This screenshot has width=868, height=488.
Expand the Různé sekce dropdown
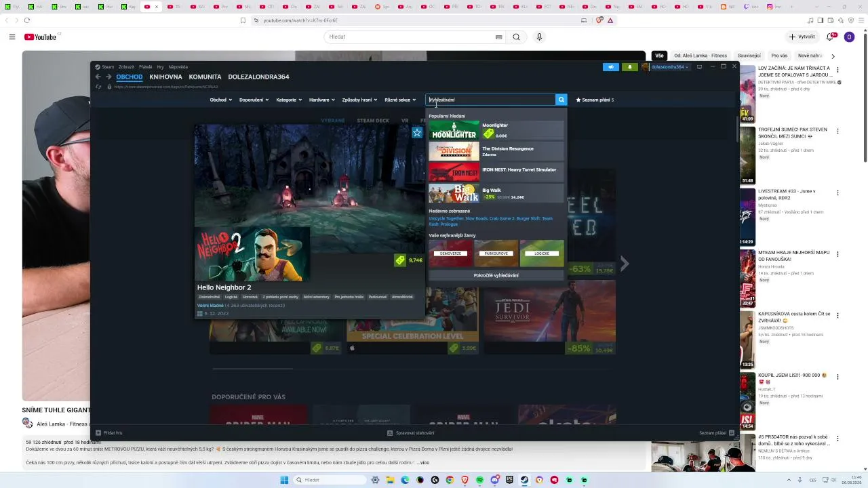(x=400, y=100)
